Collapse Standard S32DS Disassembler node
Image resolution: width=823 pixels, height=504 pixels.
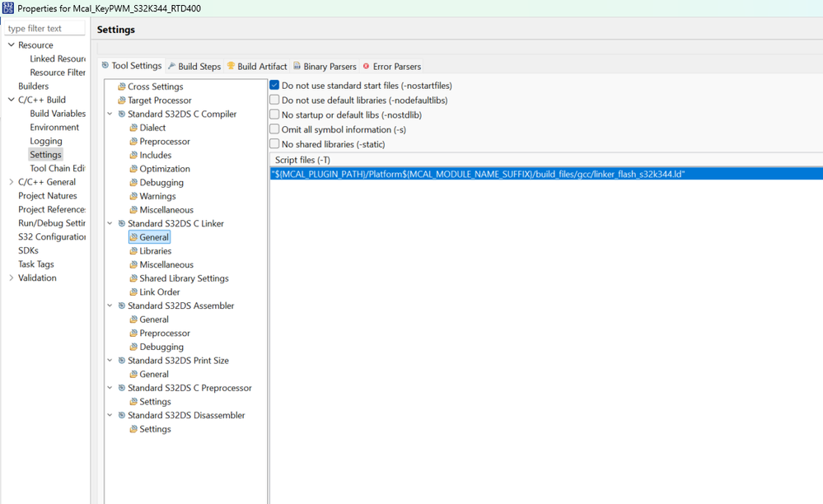[110, 415]
